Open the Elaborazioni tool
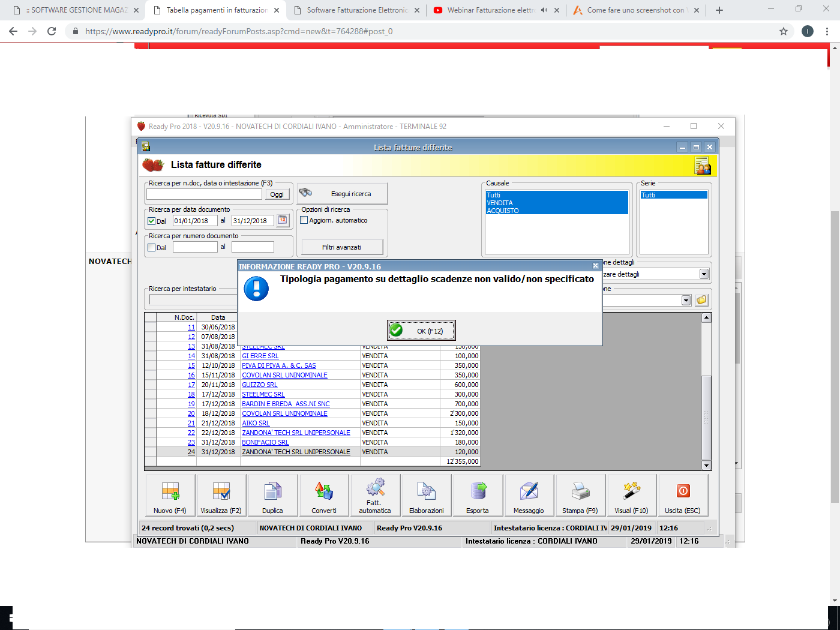Image resolution: width=840 pixels, height=630 pixels. point(427,495)
